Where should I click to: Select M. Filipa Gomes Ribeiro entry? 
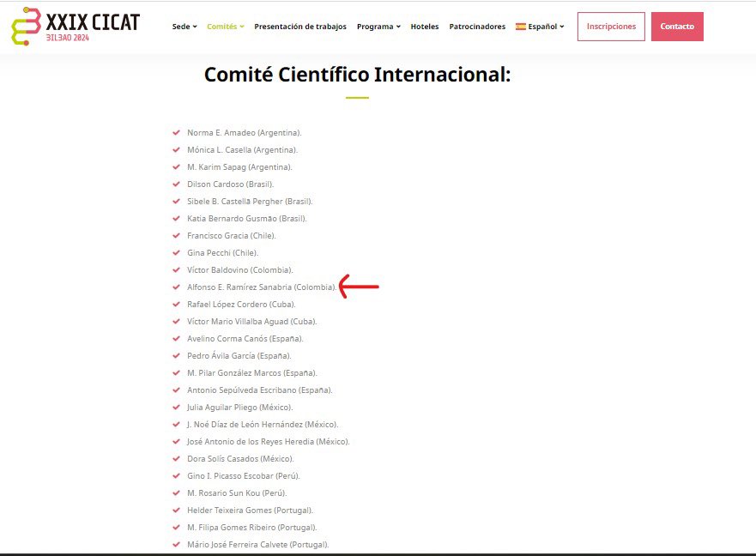(251, 528)
